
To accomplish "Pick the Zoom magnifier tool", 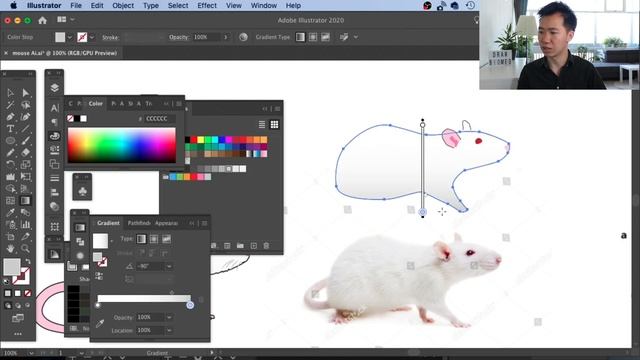I will pyautogui.click(x=25, y=248).
